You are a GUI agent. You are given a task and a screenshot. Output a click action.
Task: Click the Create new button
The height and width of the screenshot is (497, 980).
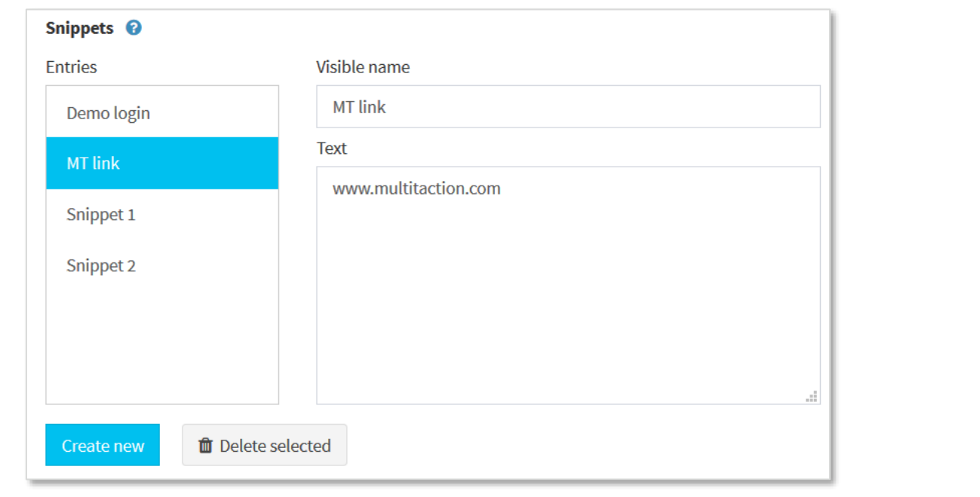[x=102, y=445]
